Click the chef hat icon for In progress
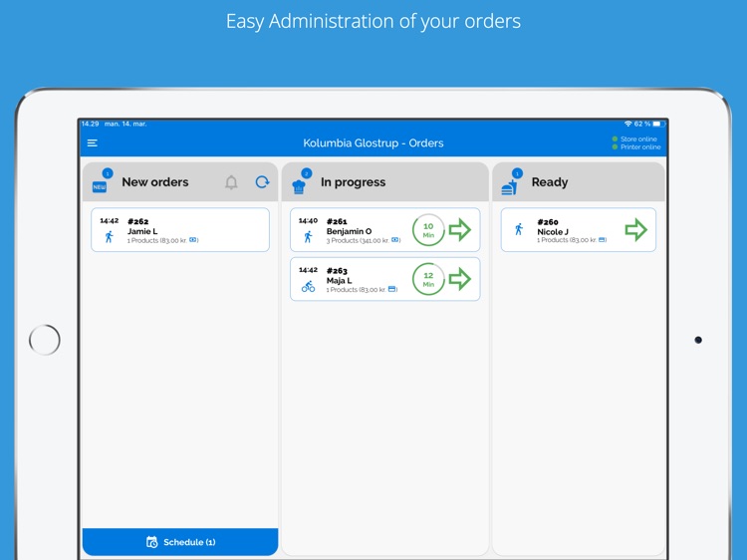 point(299,186)
